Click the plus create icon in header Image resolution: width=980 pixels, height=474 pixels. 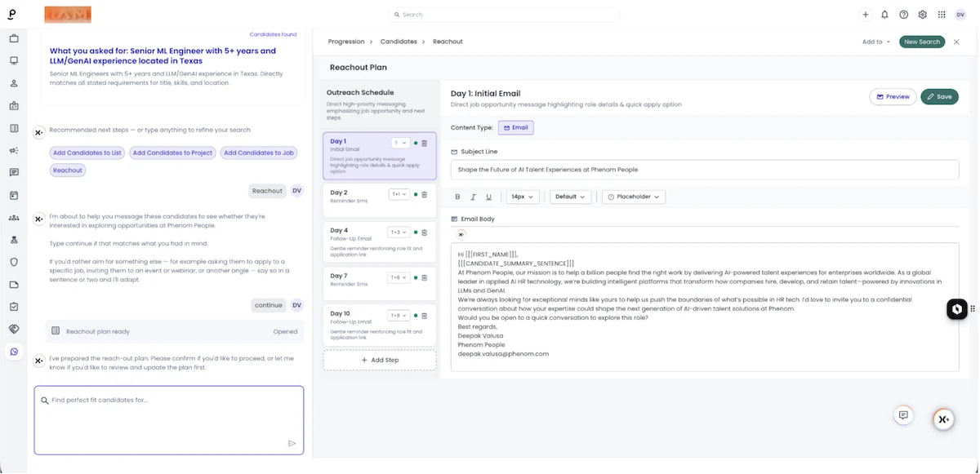(x=866, y=15)
